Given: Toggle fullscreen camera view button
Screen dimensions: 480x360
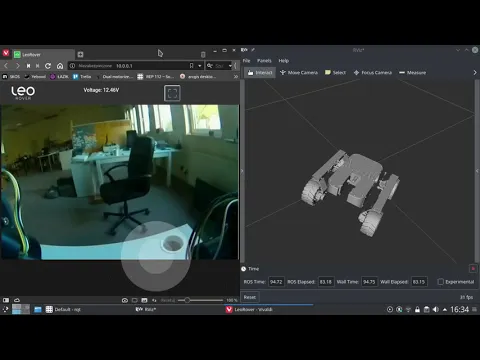Looking at the screenshot, I should pyautogui.click(x=172, y=93).
